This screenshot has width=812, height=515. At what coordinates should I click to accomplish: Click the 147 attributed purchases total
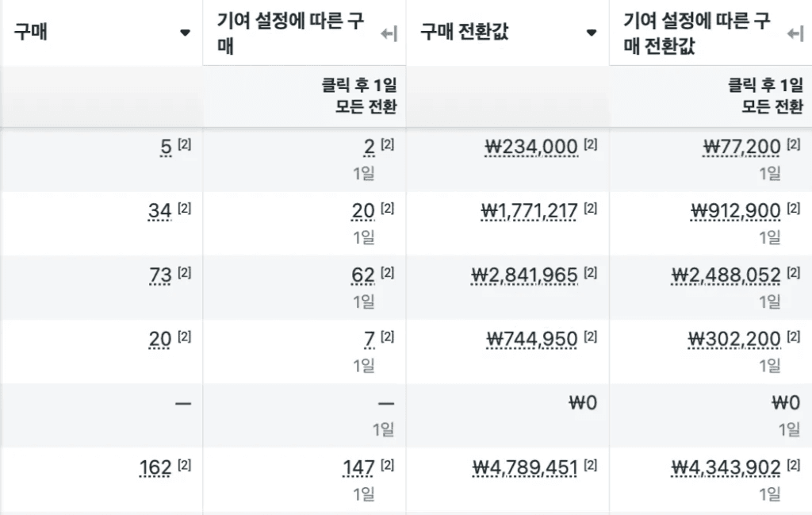click(x=358, y=468)
